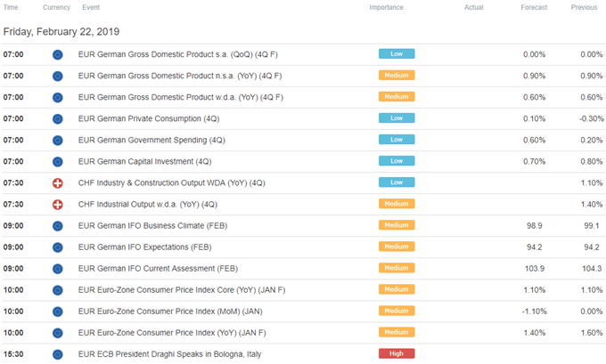
Task: Open EUR German Gross Domestic Product n.s.a. (YoY) event
Action: pyautogui.click(x=180, y=76)
